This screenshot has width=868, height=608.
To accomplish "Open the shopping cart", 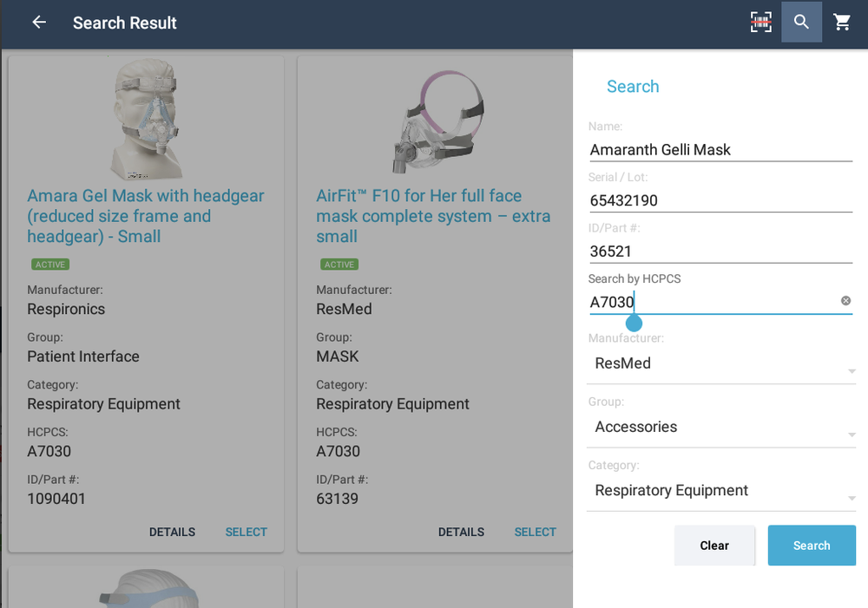I will pos(841,22).
